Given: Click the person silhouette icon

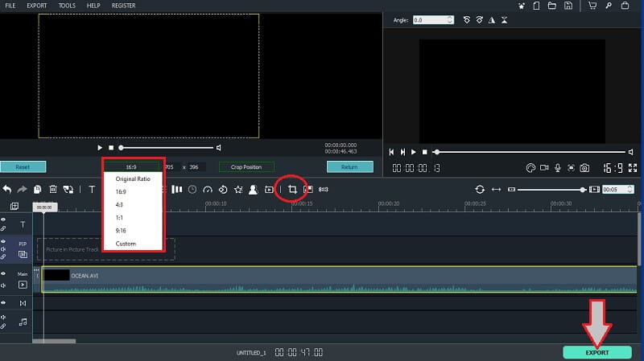Looking at the screenshot, I should tap(254, 189).
